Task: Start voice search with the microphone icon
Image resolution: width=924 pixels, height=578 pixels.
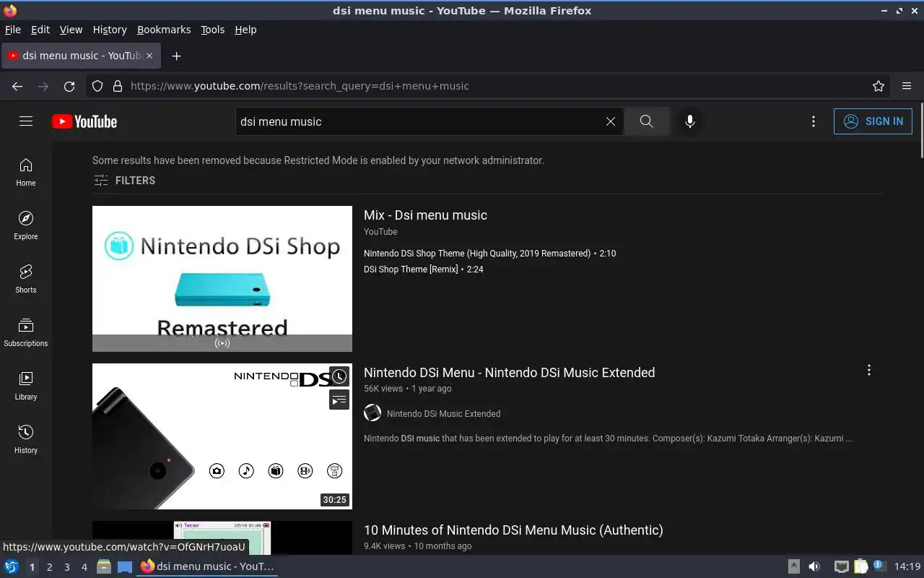Action: click(x=690, y=121)
